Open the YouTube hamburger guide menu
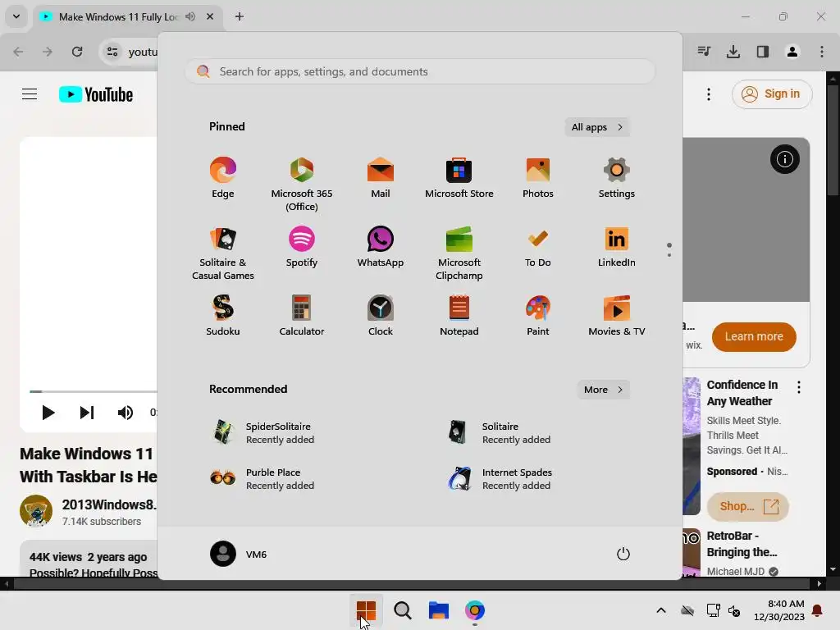Viewport: 840px width, 630px height. click(x=30, y=94)
